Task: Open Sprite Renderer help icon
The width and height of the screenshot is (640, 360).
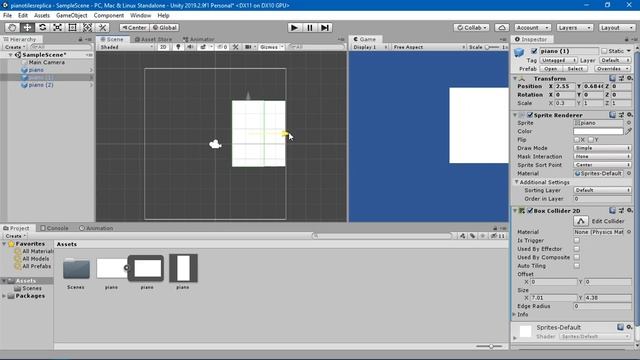Action: (x=612, y=115)
